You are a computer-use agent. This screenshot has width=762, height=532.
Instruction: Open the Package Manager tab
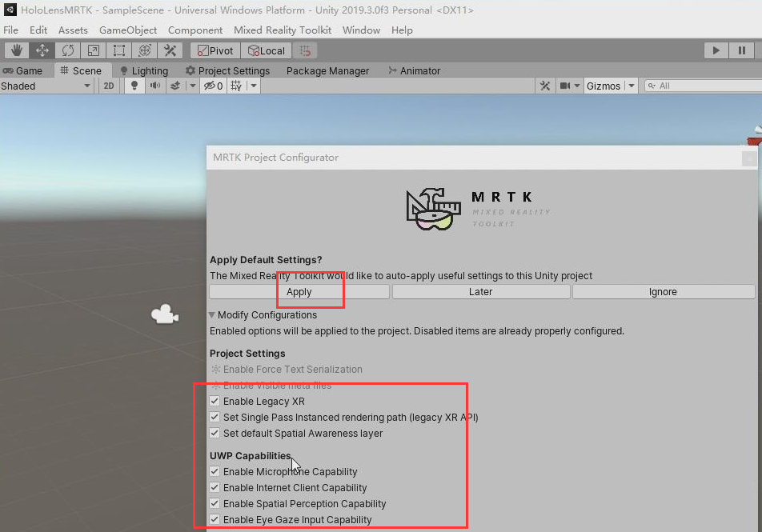pos(327,71)
